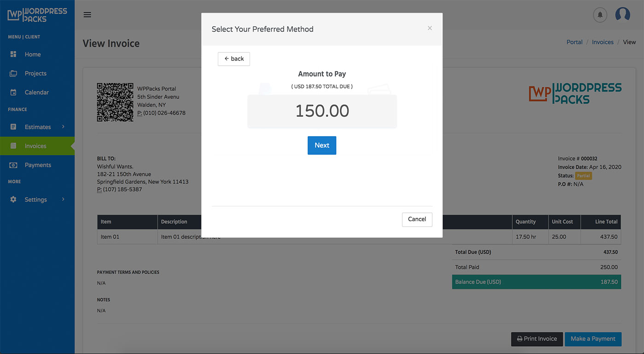Edit the 150.00 amount field

[x=322, y=111]
